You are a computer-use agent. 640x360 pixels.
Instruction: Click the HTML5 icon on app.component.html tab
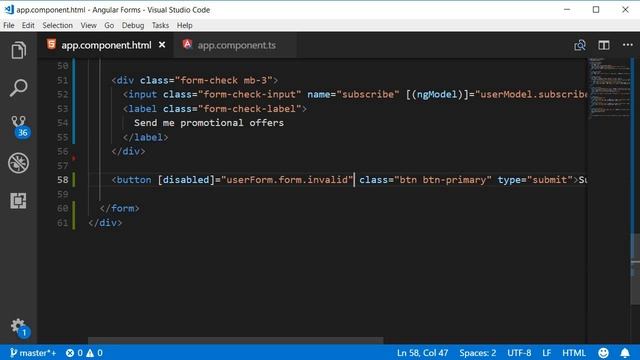(x=51, y=44)
